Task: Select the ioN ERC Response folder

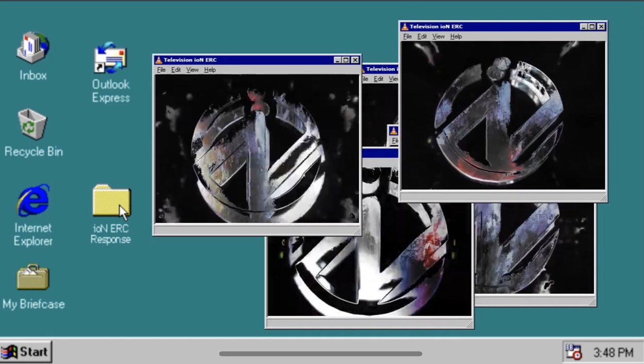Action: [x=111, y=202]
